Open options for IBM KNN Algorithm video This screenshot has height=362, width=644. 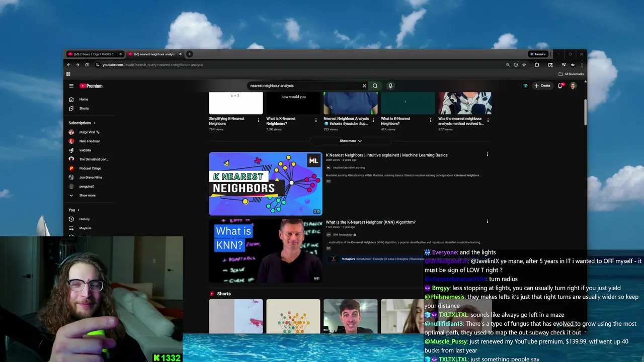coord(487,222)
